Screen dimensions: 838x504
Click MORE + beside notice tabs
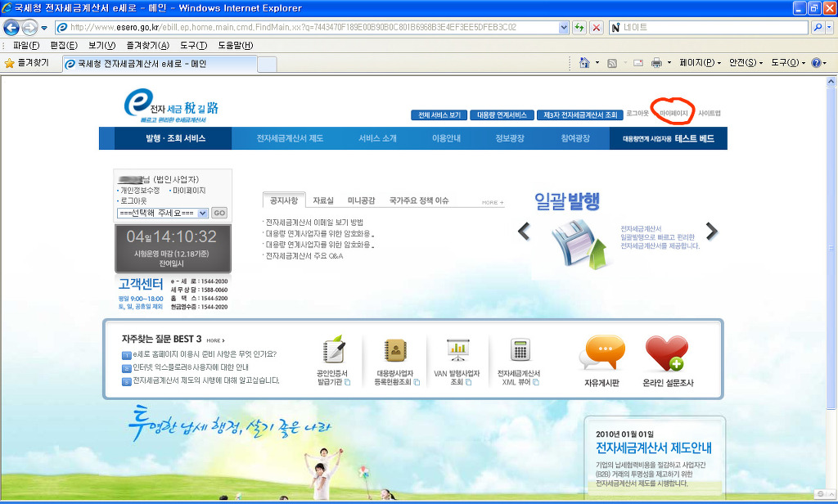point(492,203)
